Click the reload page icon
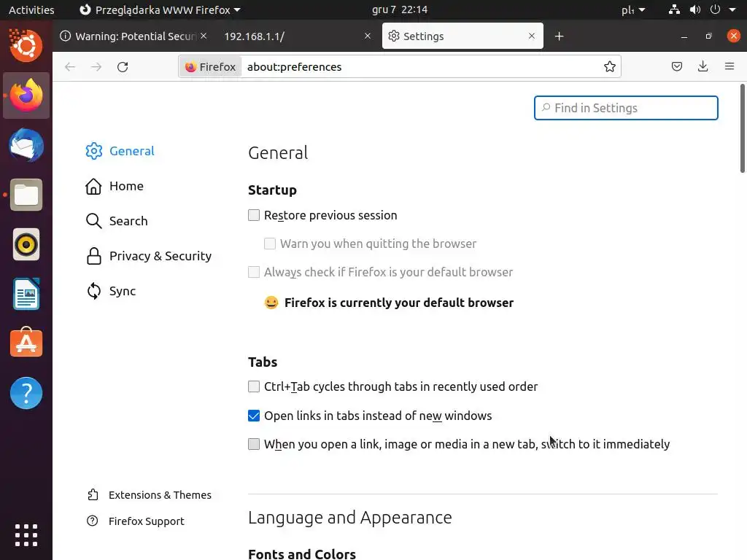Viewport: 747px width, 560px height. (x=123, y=67)
